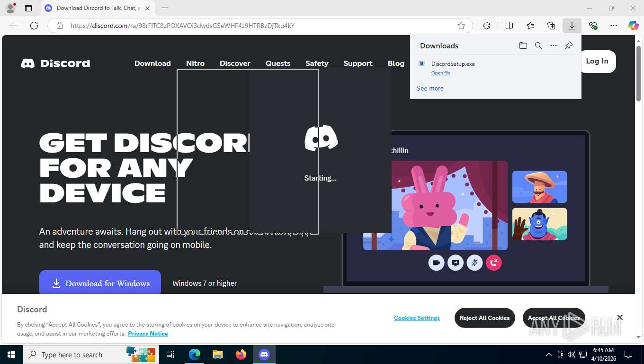Open Browser essentials heart icon
The width and height of the screenshot is (644, 364).
(593, 26)
